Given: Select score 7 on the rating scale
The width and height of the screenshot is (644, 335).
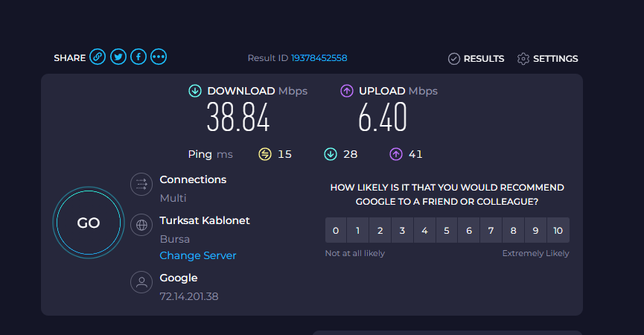Looking at the screenshot, I should point(491,230).
